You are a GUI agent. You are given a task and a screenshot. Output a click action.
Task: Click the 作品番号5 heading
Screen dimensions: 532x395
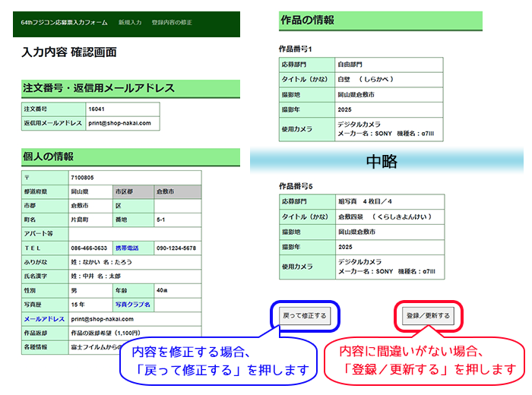pos(296,186)
